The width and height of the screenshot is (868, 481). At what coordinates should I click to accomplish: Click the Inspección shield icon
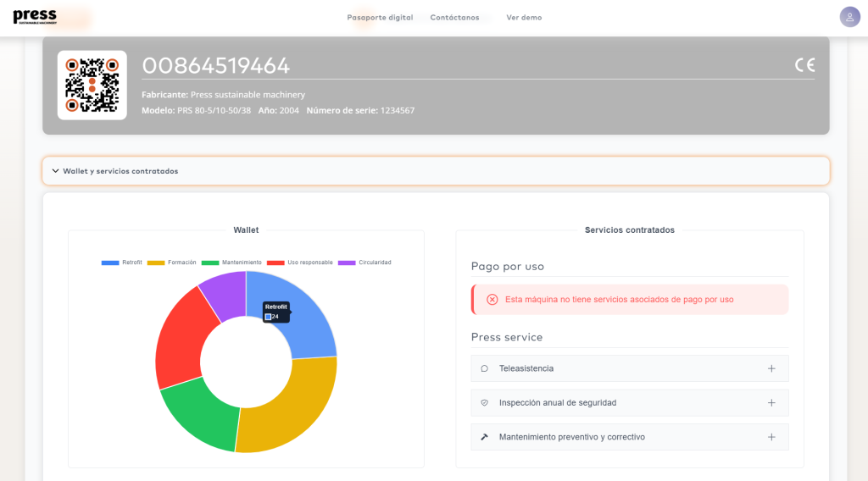coord(484,403)
